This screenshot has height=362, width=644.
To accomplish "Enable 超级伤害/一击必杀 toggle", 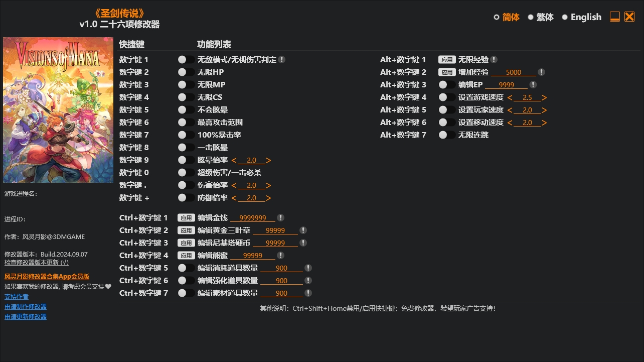I will tap(186, 173).
